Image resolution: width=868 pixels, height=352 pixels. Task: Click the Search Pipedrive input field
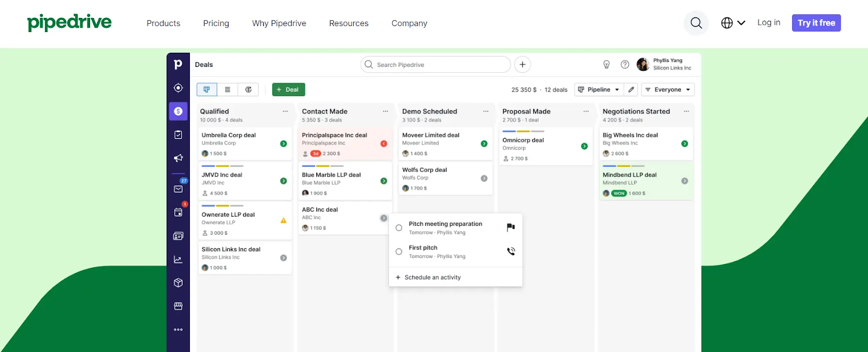(436, 65)
